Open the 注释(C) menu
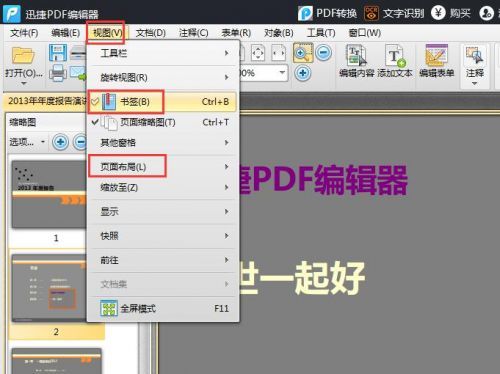Screen dimensions: 500x374 click(194, 33)
